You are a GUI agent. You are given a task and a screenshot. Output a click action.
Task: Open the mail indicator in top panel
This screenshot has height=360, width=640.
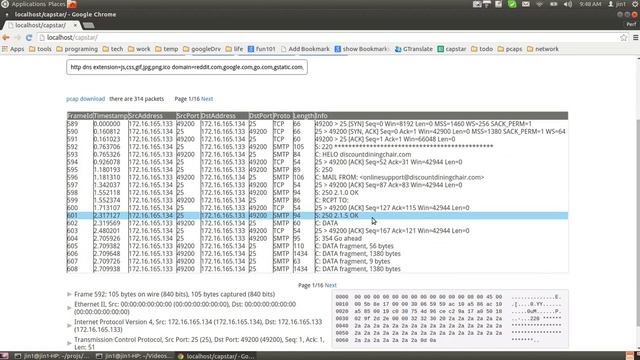526,4
